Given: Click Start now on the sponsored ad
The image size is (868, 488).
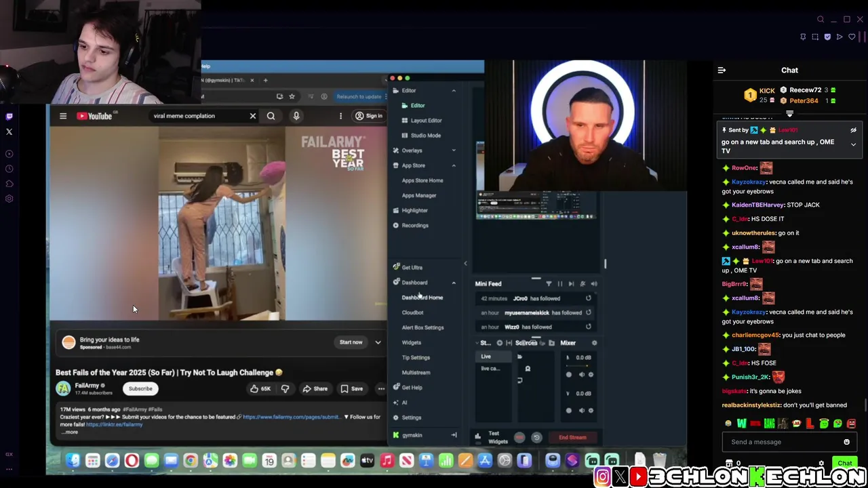Looking at the screenshot, I should point(351,342).
